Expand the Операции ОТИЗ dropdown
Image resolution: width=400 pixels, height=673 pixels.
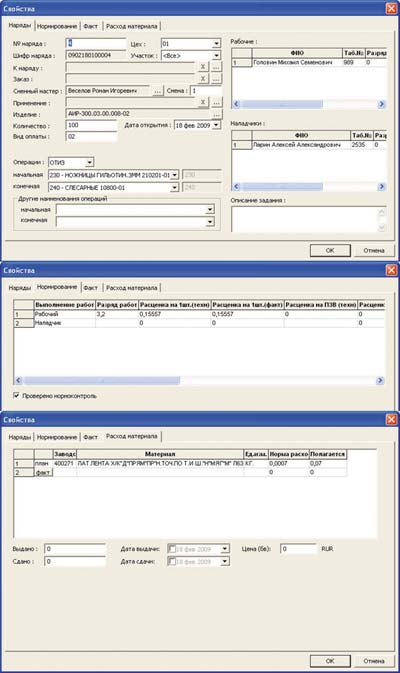[x=89, y=162]
